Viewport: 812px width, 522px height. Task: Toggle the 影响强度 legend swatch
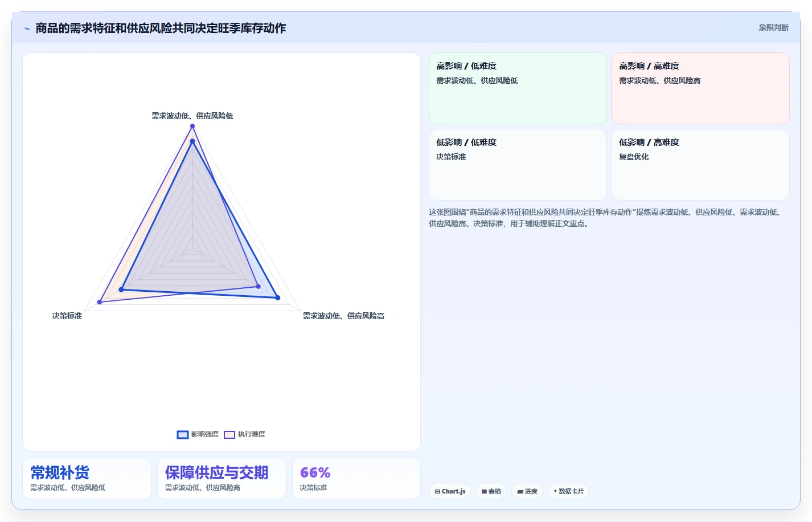(x=183, y=434)
